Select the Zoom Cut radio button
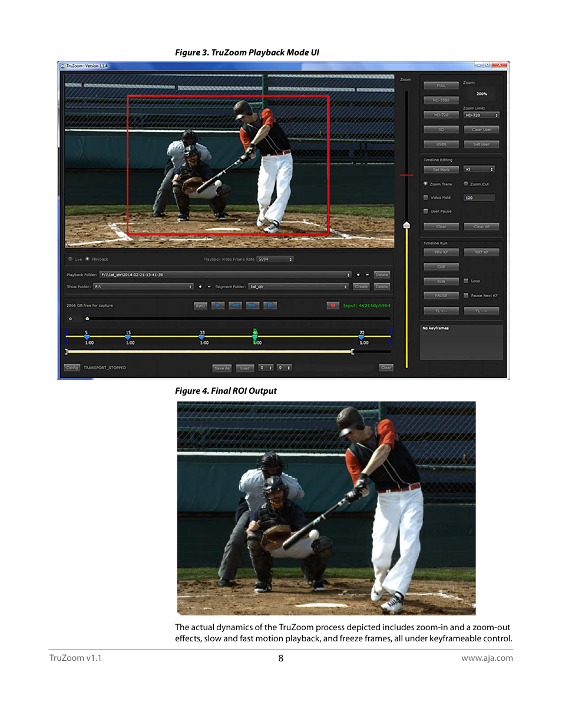This screenshot has width=562, height=728. 466,184
